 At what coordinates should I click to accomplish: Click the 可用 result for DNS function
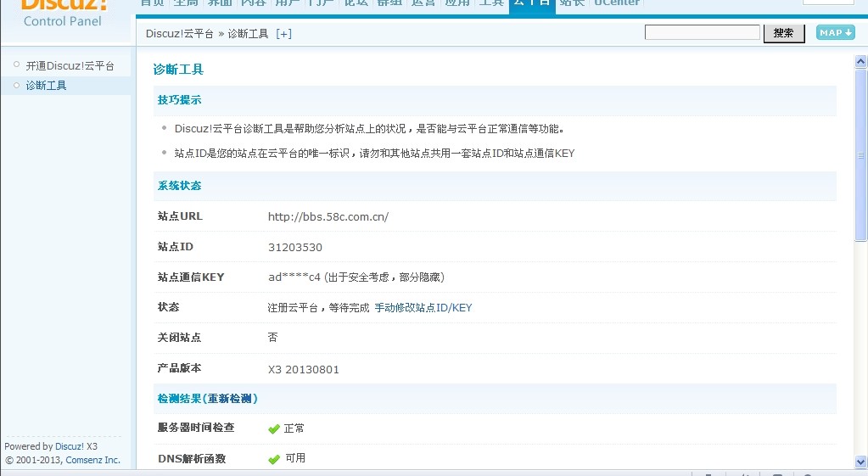pyautogui.click(x=295, y=458)
